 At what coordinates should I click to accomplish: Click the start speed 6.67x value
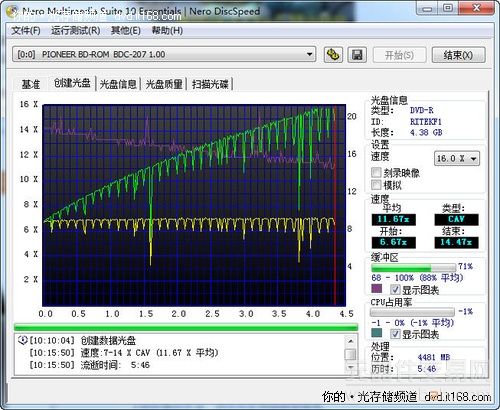[393, 242]
